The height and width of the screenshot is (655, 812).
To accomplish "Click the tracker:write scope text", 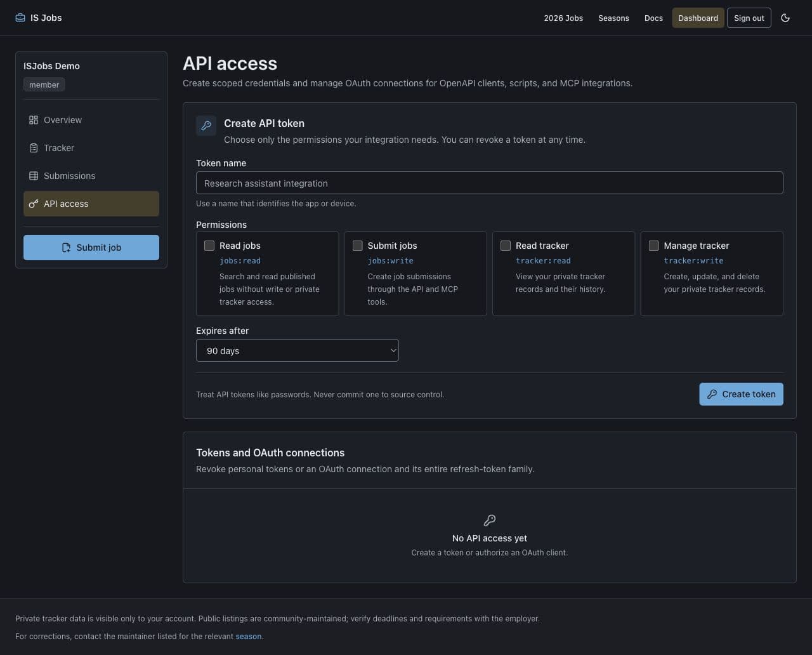I will click(x=693, y=261).
